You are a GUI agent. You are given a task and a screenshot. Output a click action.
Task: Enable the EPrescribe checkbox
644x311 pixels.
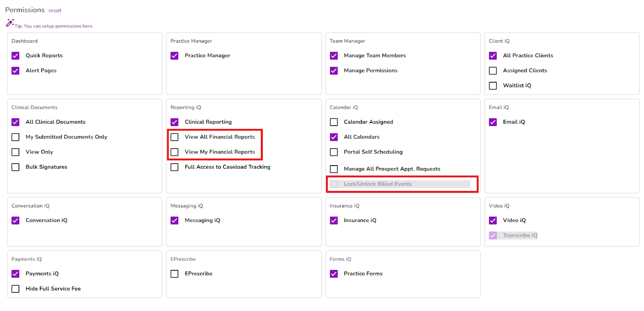click(x=174, y=274)
